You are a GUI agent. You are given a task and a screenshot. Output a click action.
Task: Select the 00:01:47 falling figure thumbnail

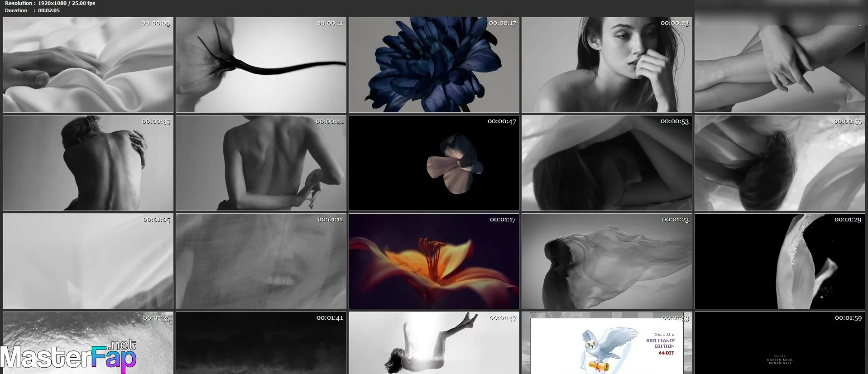point(434,343)
